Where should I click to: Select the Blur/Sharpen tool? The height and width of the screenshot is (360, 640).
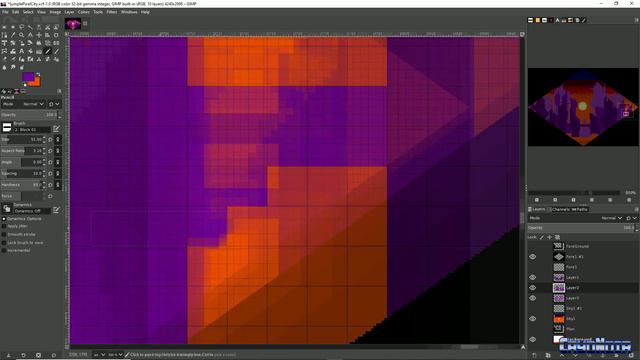[x=4, y=67]
